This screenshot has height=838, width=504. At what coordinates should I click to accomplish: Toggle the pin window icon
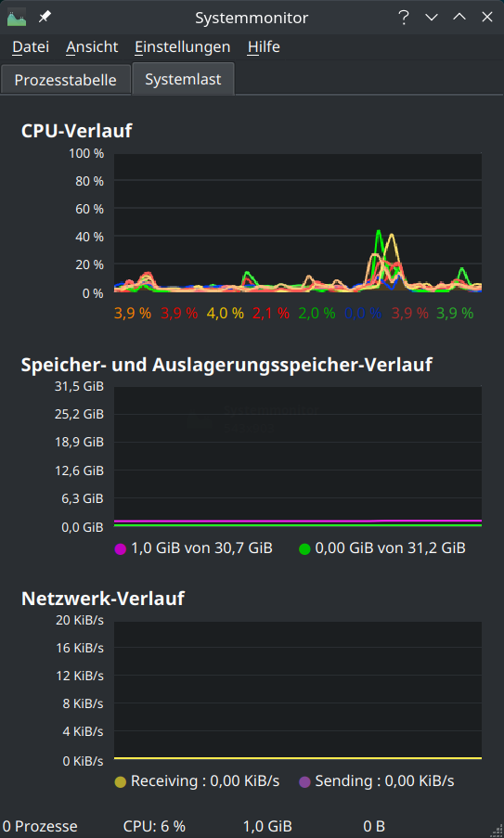[45, 17]
